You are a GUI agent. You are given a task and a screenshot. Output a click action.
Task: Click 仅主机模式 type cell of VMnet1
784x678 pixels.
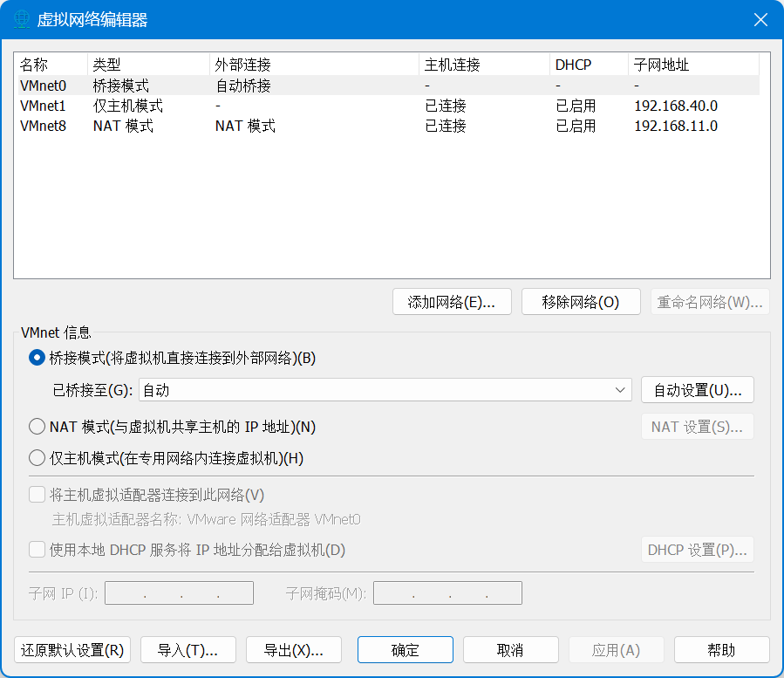point(128,106)
